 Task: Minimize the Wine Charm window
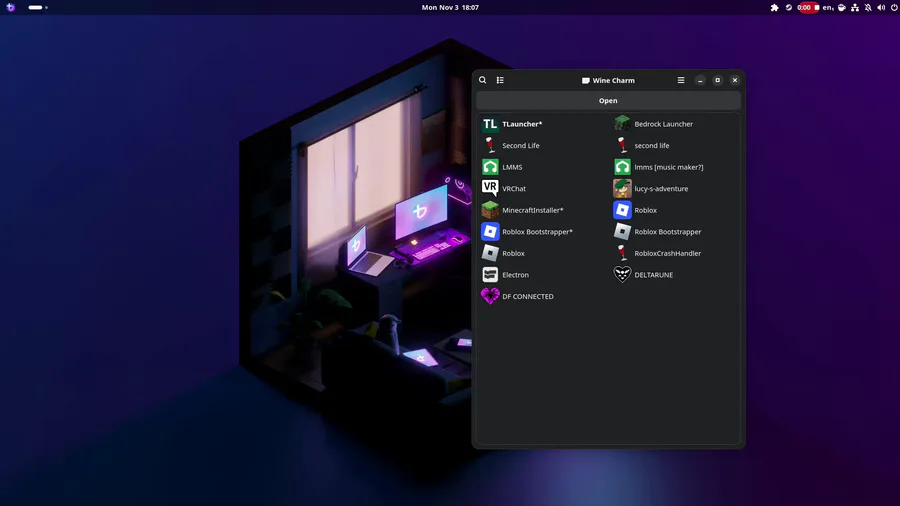click(700, 80)
